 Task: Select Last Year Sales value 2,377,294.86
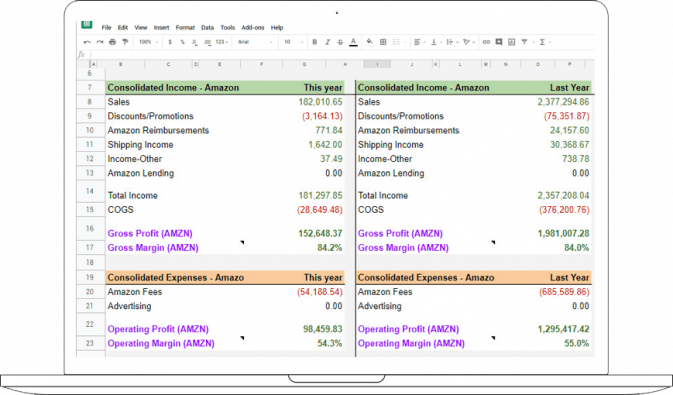point(563,102)
